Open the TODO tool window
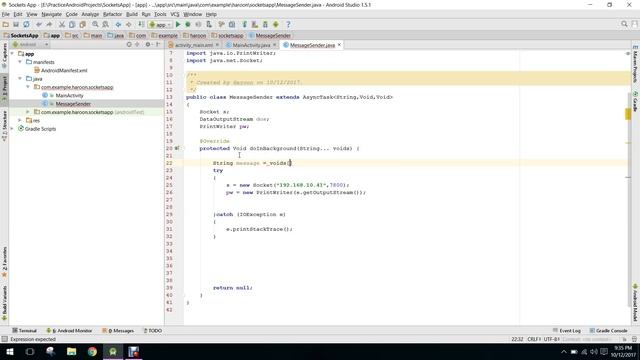Image resolution: width=640 pixels, height=360 pixels. (153, 331)
